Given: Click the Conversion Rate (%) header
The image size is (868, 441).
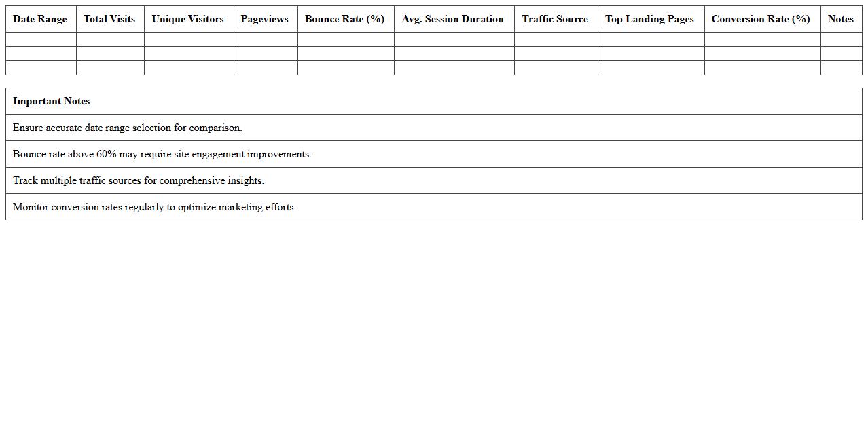Looking at the screenshot, I should point(761,19).
